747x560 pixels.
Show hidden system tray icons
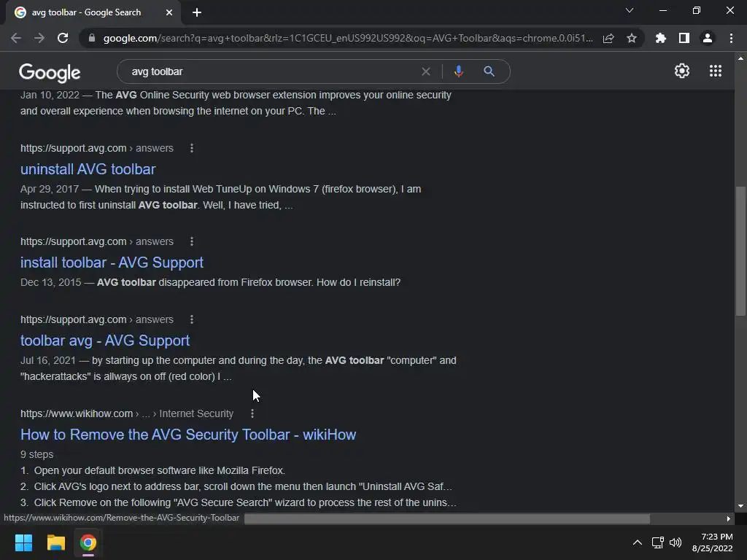637,542
